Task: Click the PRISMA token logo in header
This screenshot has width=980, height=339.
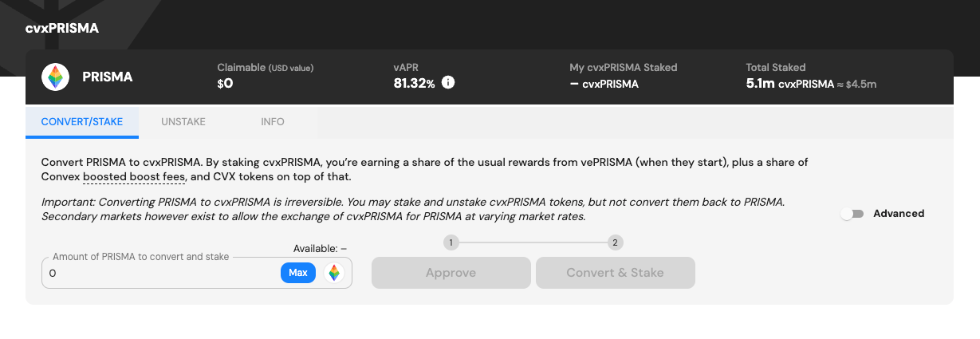Action: click(x=55, y=77)
